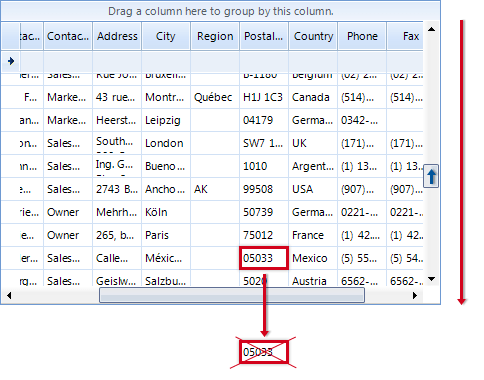
Task: Click the (5) 55... phone cell
Action: pos(362,258)
